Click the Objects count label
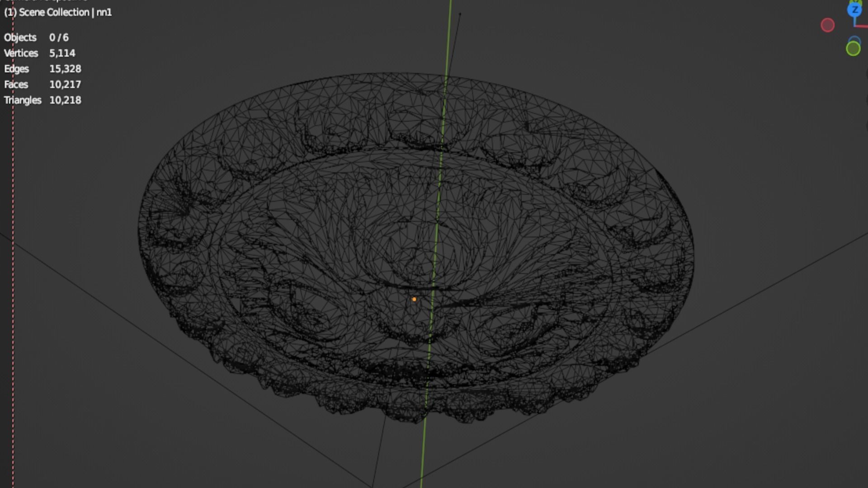 tap(20, 38)
